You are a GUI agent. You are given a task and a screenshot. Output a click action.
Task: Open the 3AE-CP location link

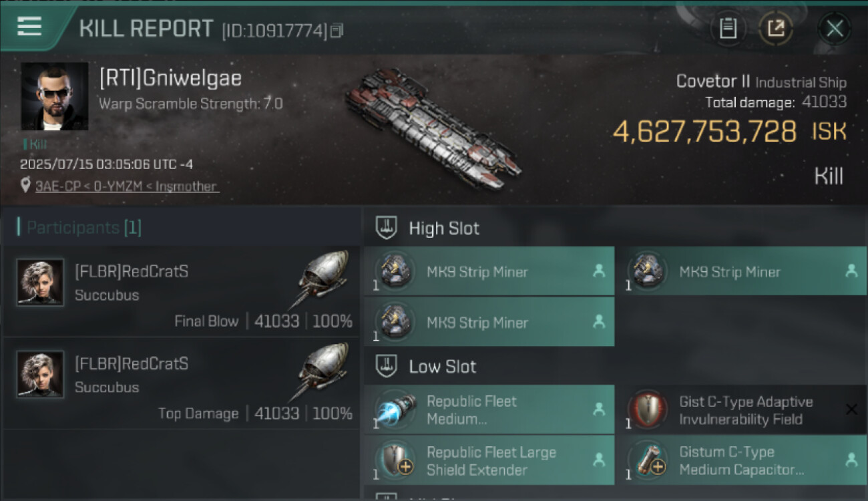[127, 186]
